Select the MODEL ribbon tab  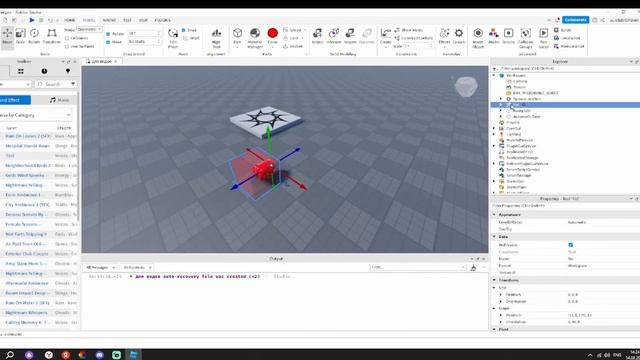[89, 20]
